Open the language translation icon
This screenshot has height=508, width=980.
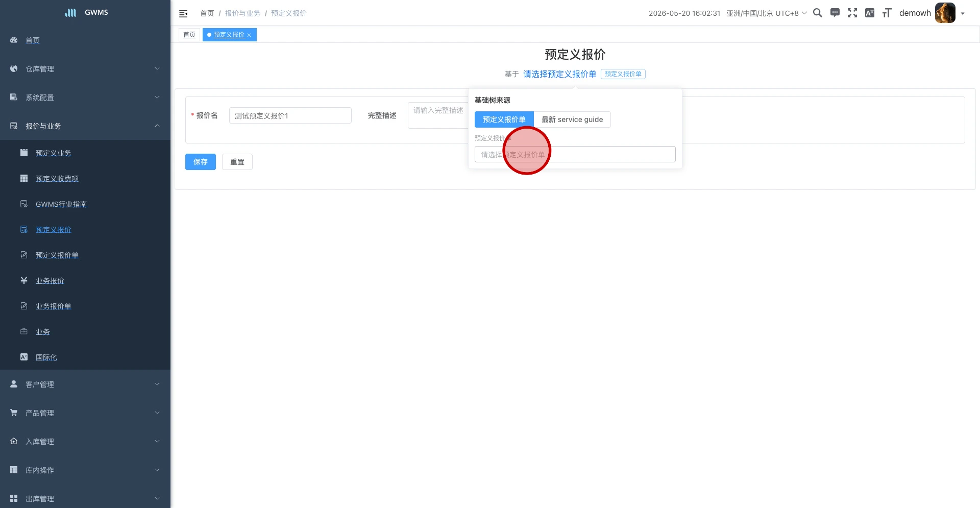870,13
